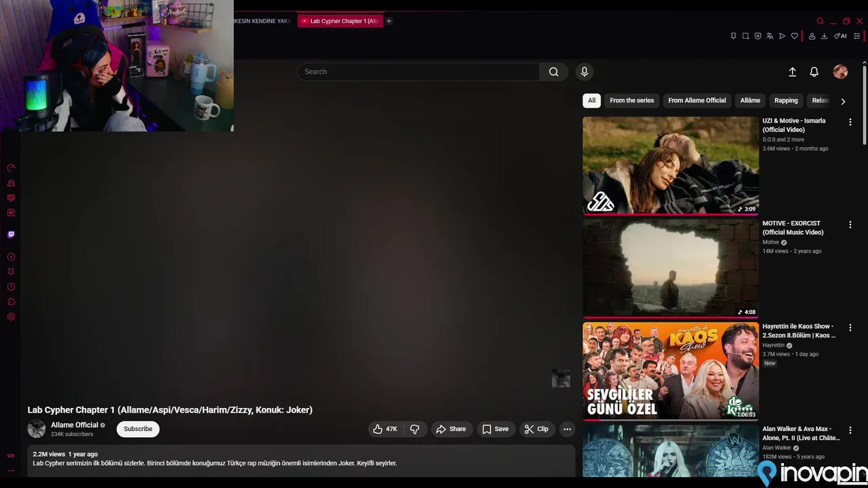Open more actions menu under video
Image resolution: width=868 pixels, height=488 pixels.
click(x=567, y=429)
